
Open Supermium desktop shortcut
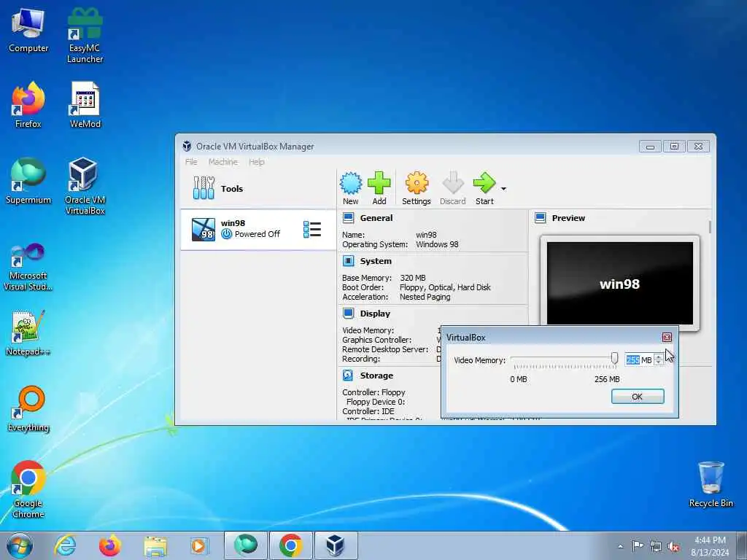[28, 181]
